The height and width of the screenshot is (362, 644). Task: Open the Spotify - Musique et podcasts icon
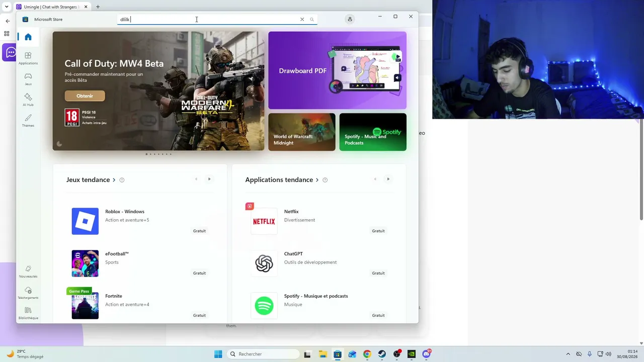[x=264, y=306]
